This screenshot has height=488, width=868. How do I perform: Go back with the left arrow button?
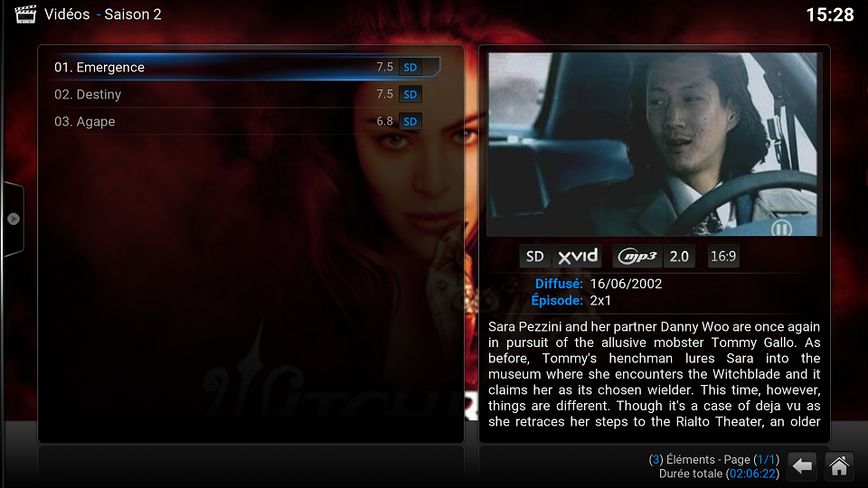click(x=802, y=466)
